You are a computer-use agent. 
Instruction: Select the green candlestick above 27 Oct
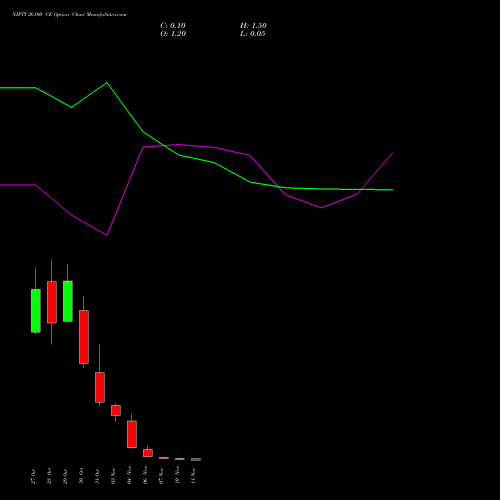click(36, 311)
